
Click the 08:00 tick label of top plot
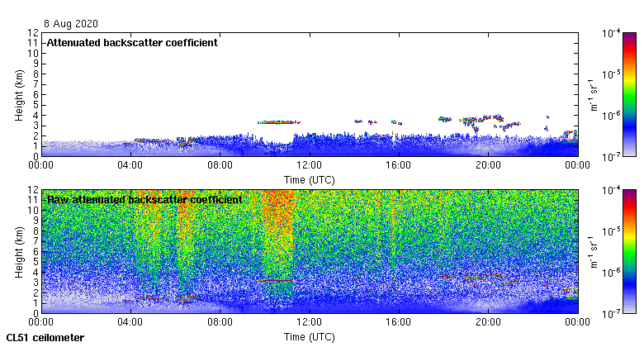coord(220,165)
